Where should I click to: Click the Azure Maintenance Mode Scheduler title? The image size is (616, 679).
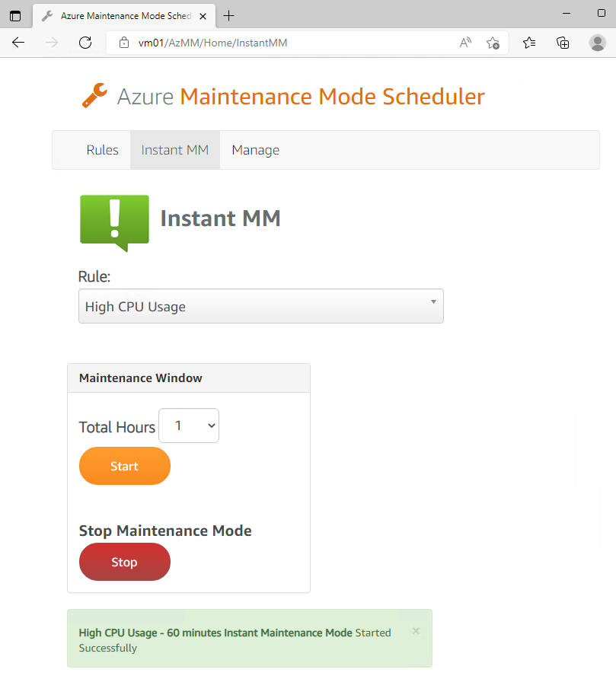pyautogui.click(x=301, y=96)
